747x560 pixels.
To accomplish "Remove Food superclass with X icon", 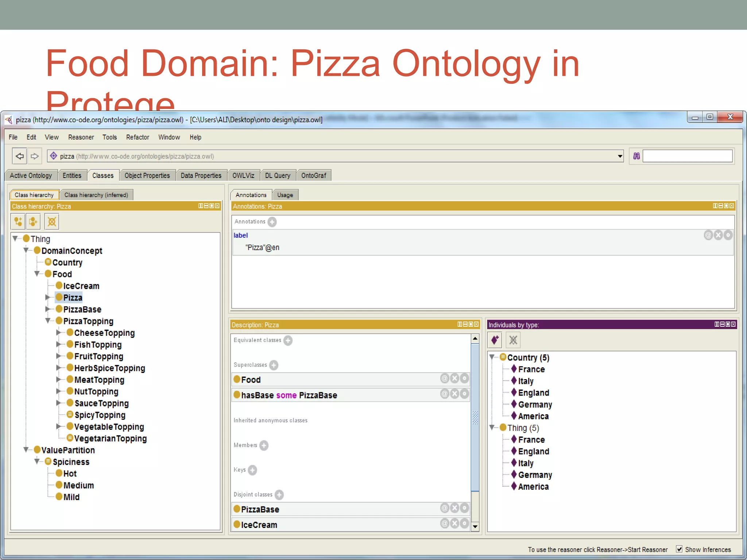I will coord(454,378).
